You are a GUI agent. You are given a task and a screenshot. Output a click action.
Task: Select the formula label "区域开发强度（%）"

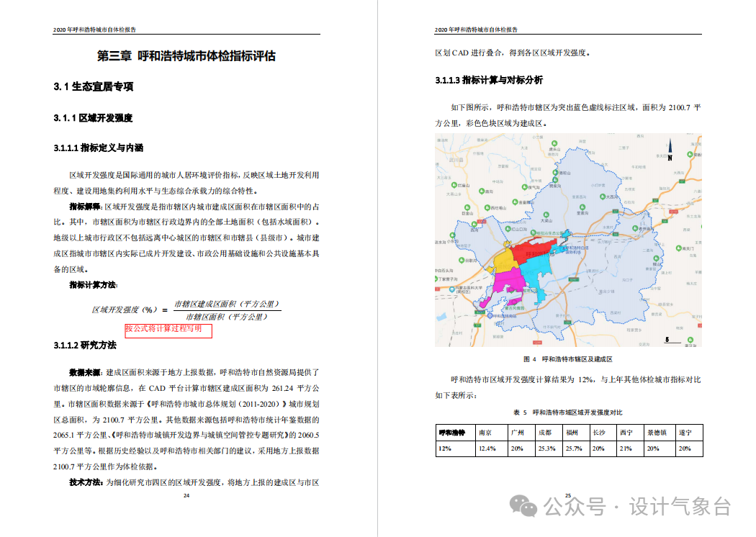click(x=125, y=310)
